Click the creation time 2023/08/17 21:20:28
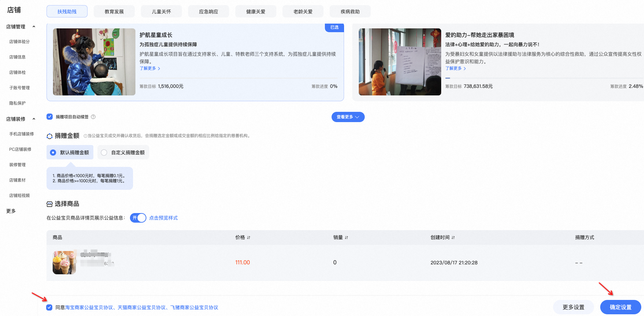 click(x=454, y=263)
